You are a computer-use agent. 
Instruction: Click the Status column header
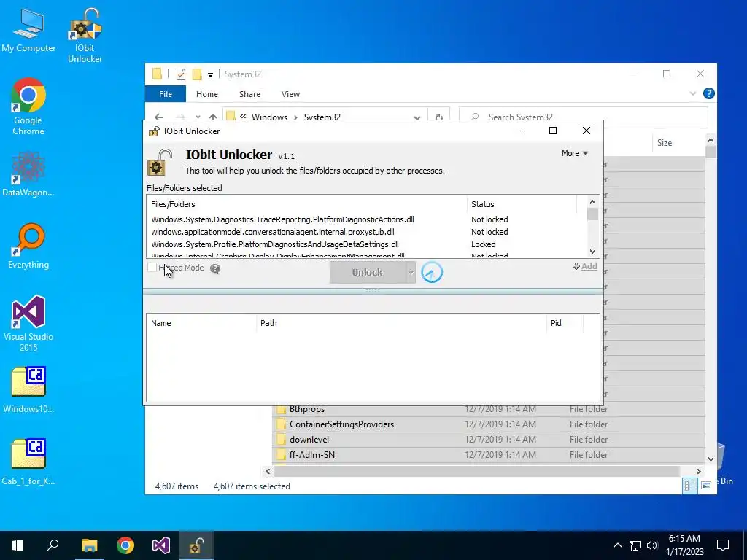point(522,204)
